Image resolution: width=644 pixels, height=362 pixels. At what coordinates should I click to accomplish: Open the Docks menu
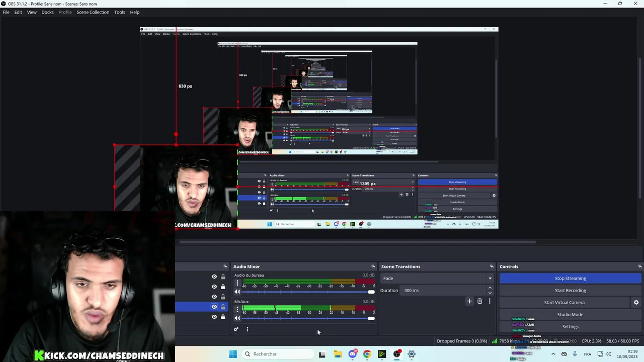point(47,12)
